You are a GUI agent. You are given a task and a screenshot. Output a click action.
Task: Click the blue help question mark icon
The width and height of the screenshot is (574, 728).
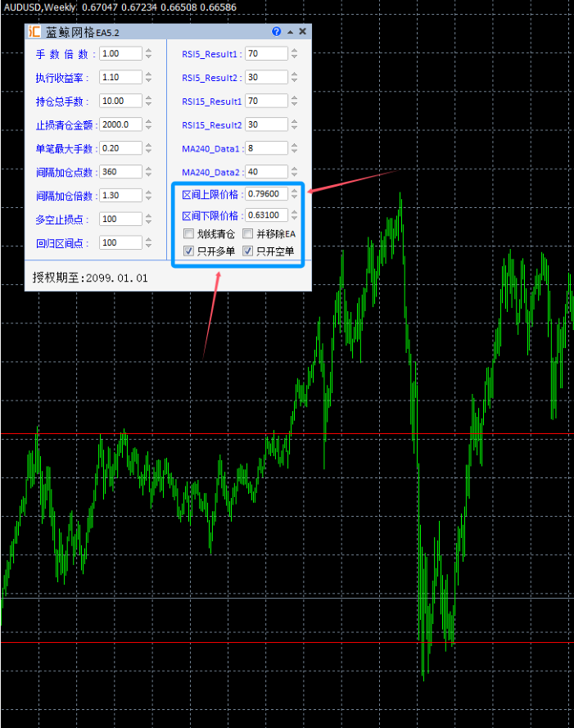point(277,32)
